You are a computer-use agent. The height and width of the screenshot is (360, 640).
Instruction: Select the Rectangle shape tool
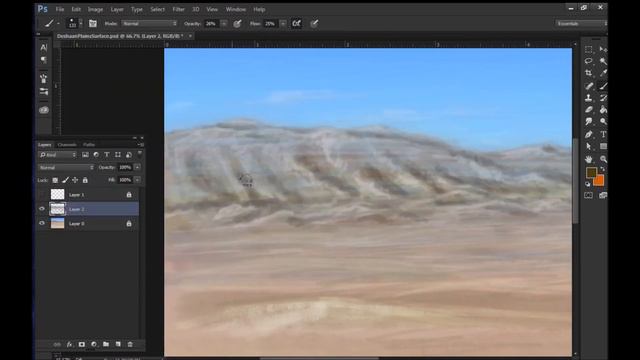(x=603, y=147)
